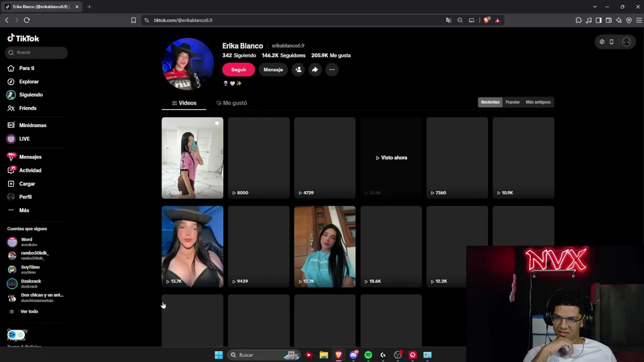Sort videos by Popular
The width and height of the screenshot is (644, 362).
point(513,102)
